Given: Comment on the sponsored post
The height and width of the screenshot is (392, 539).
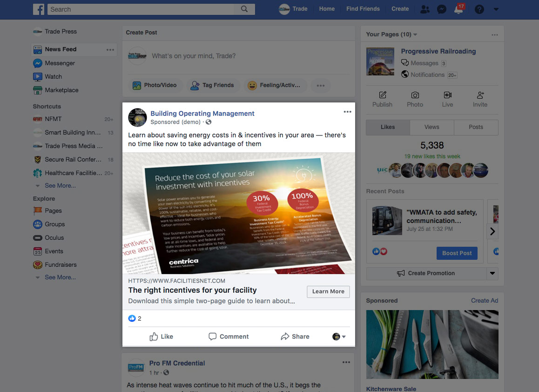Looking at the screenshot, I should (x=229, y=337).
